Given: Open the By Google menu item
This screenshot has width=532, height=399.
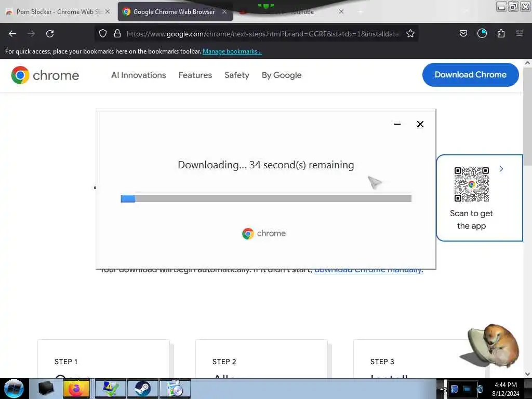Looking at the screenshot, I should click(x=282, y=75).
